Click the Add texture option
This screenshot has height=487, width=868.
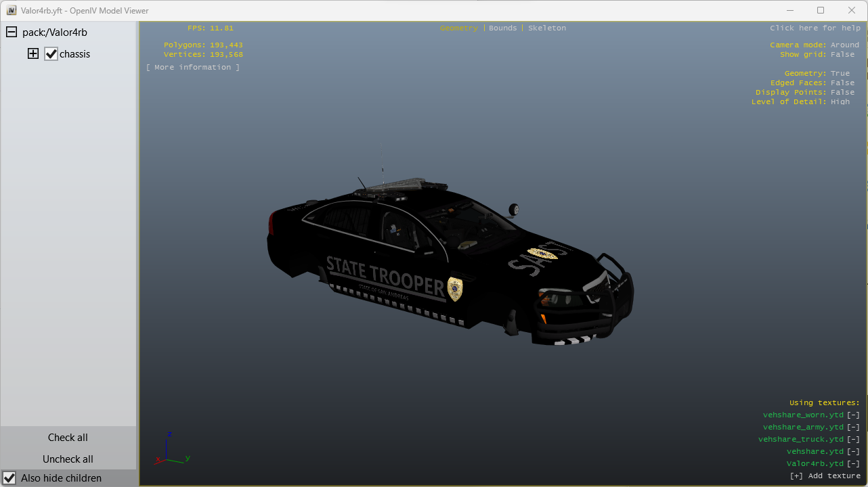pos(825,476)
